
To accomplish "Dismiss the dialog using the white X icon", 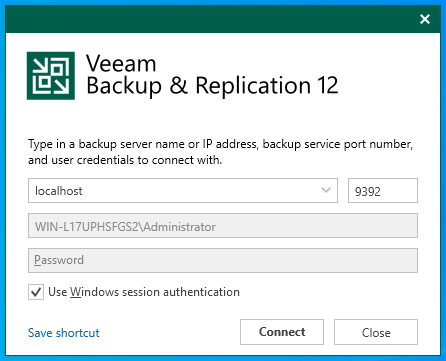I will point(425,19).
